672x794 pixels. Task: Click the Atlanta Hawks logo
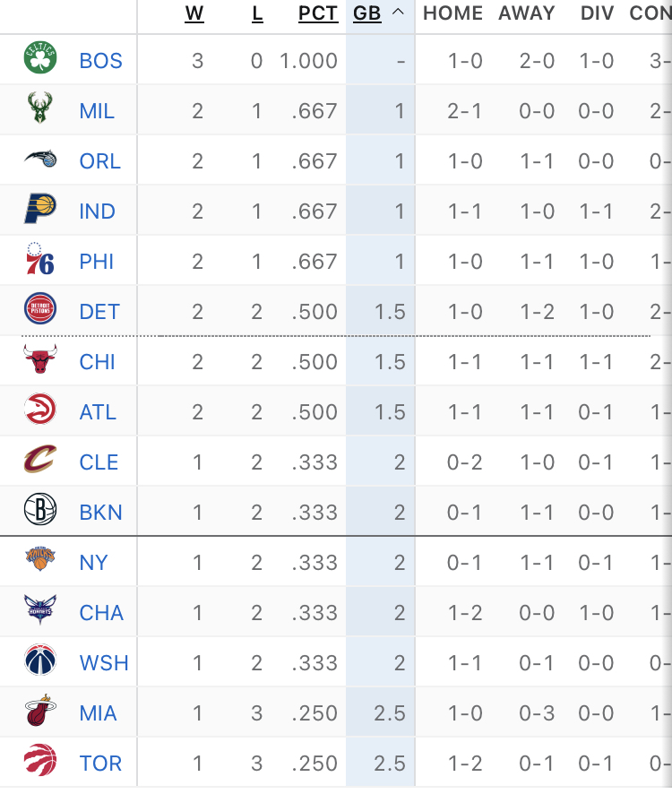tap(40, 409)
